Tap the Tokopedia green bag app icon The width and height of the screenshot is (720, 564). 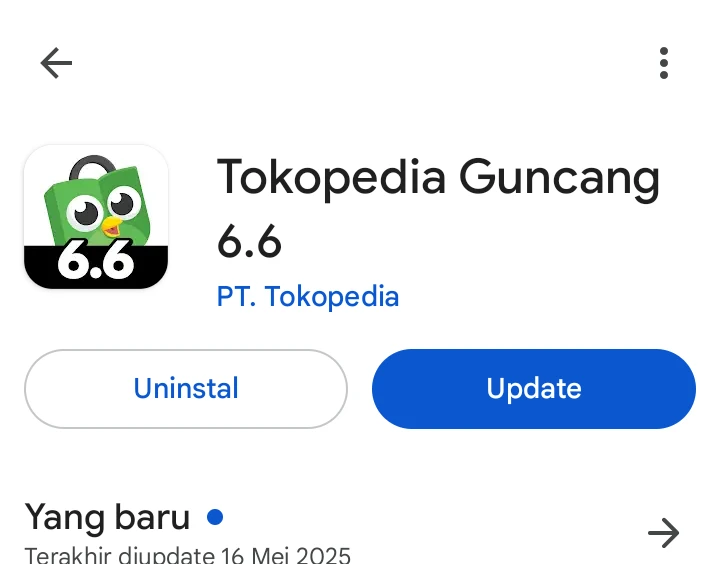96,217
